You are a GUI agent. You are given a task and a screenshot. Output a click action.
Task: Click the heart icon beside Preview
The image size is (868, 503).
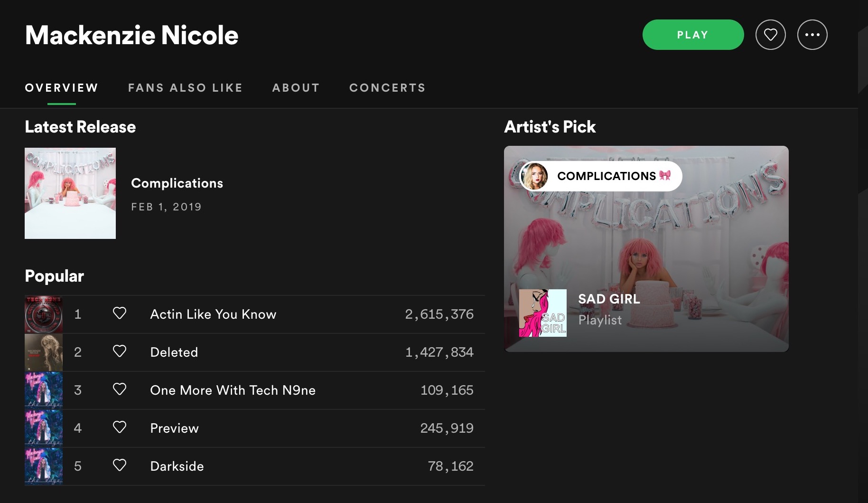tap(120, 427)
